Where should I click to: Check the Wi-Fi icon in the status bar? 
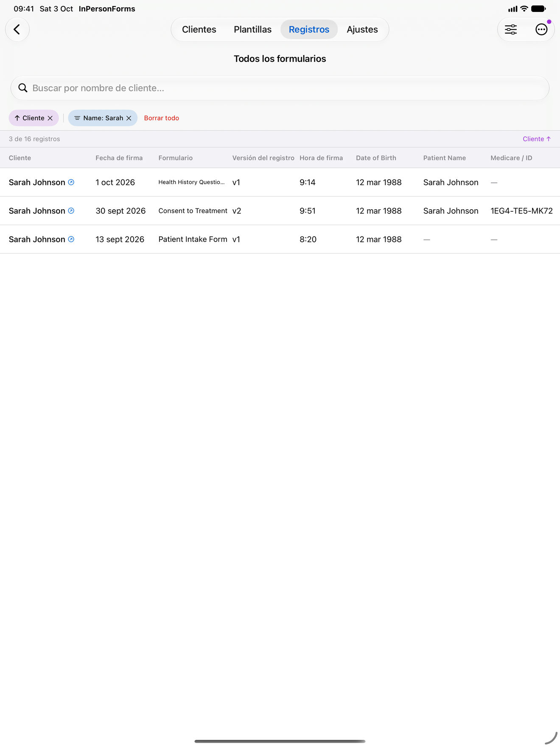click(x=524, y=8)
